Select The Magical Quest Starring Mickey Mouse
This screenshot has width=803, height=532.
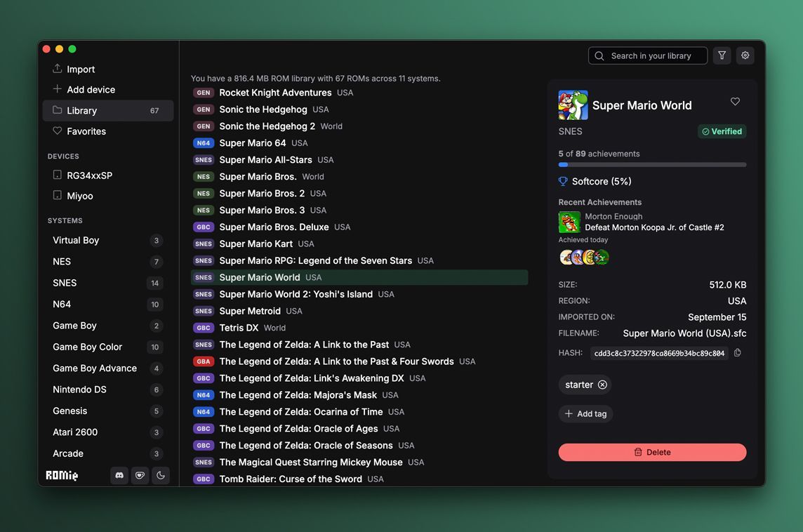coord(359,463)
